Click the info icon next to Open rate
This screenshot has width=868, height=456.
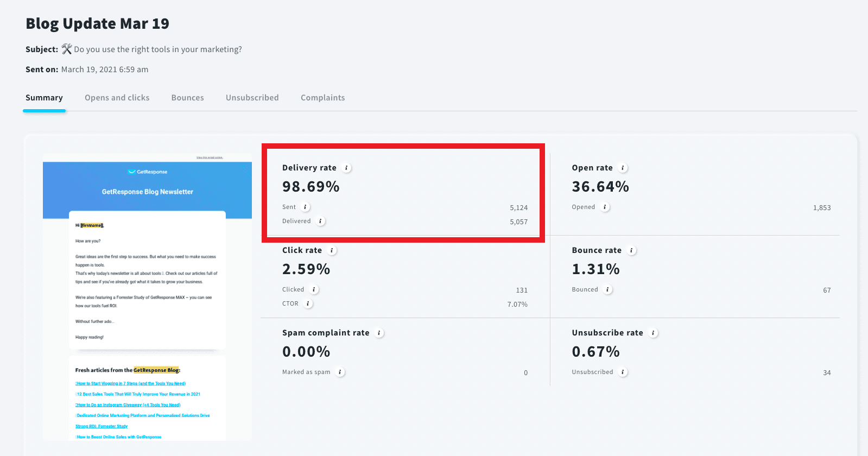click(623, 168)
